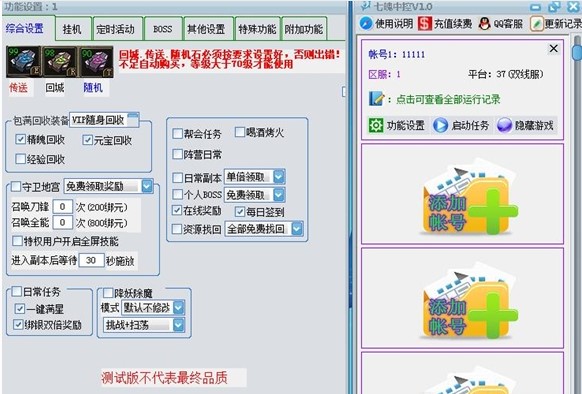The height and width of the screenshot is (394, 582).
Task: Open 充值续费 recharge icon
Action: click(425, 24)
